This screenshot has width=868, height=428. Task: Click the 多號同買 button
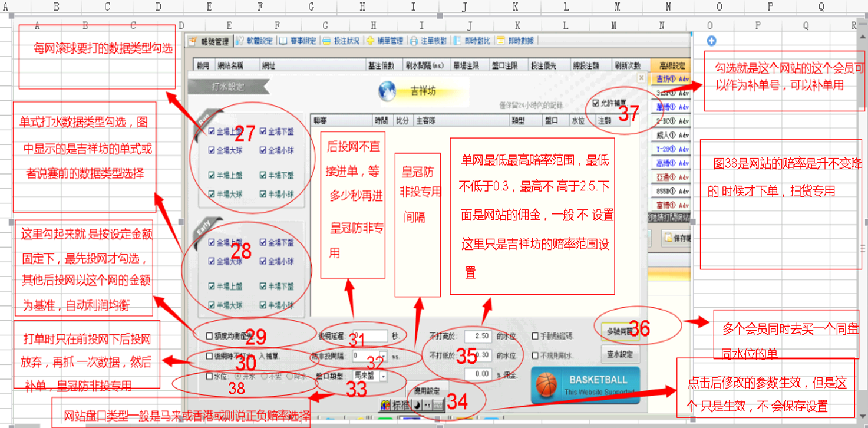(620, 332)
